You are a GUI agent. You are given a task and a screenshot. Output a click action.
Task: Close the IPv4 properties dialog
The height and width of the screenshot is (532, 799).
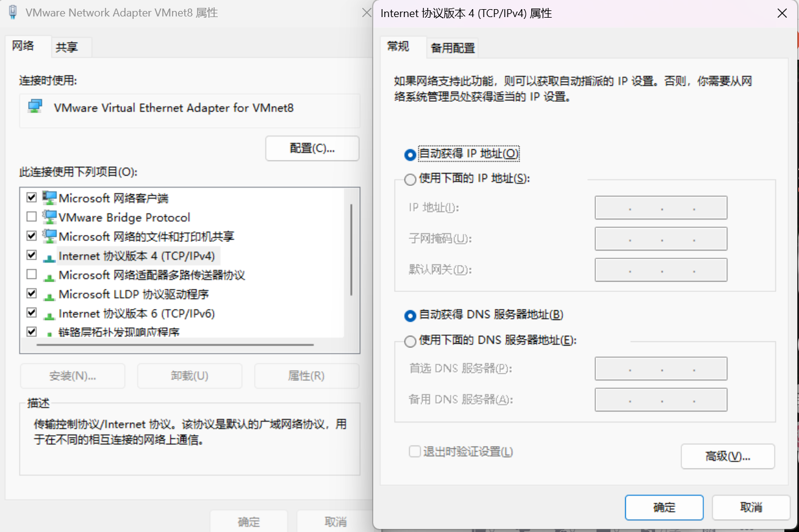click(782, 13)
